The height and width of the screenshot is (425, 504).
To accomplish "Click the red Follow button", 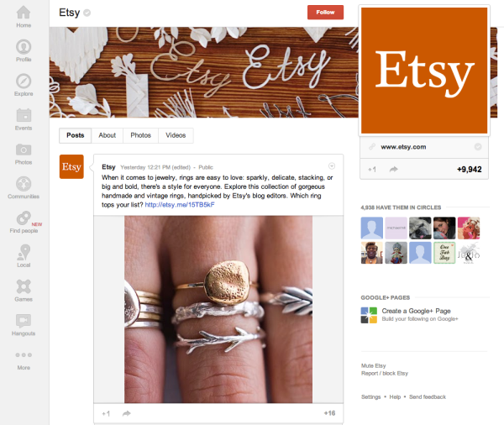I will click(x=325, y=13).
